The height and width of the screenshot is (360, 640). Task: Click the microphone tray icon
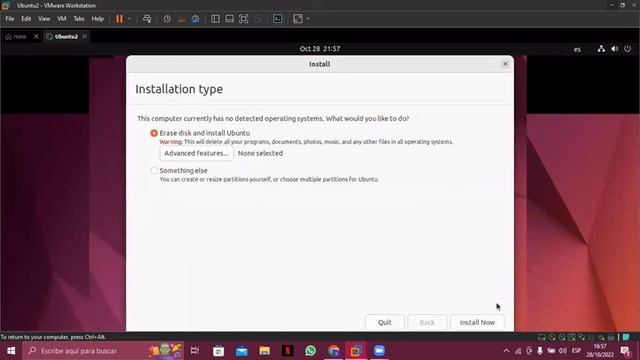(x=540, y=351)
